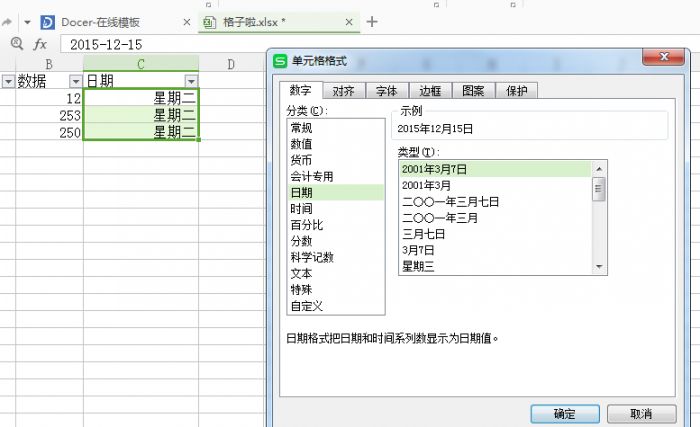Click the type list scroll down arrow

pos(599,267)
